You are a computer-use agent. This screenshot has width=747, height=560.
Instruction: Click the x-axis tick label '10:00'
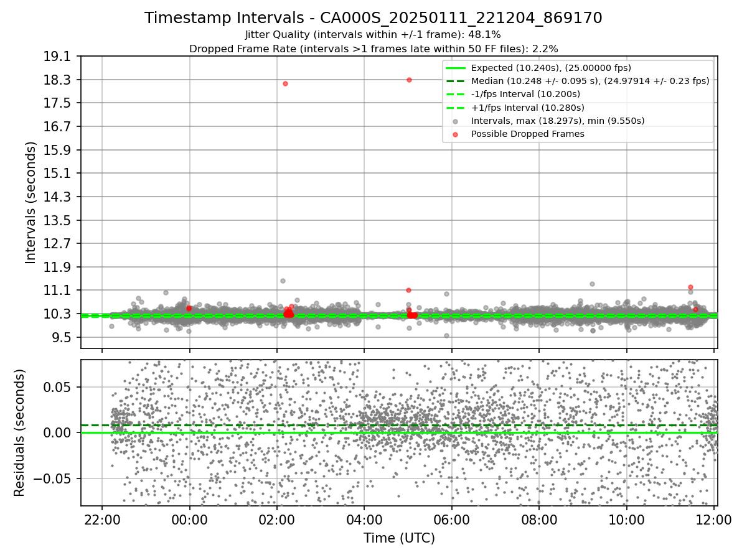coord(626,520)
